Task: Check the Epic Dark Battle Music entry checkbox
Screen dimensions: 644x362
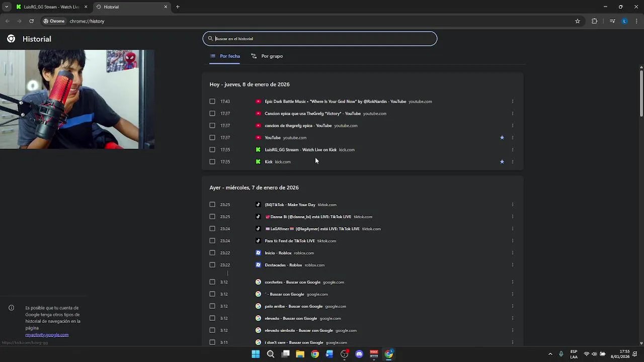Action: click(x=212, y=102)
